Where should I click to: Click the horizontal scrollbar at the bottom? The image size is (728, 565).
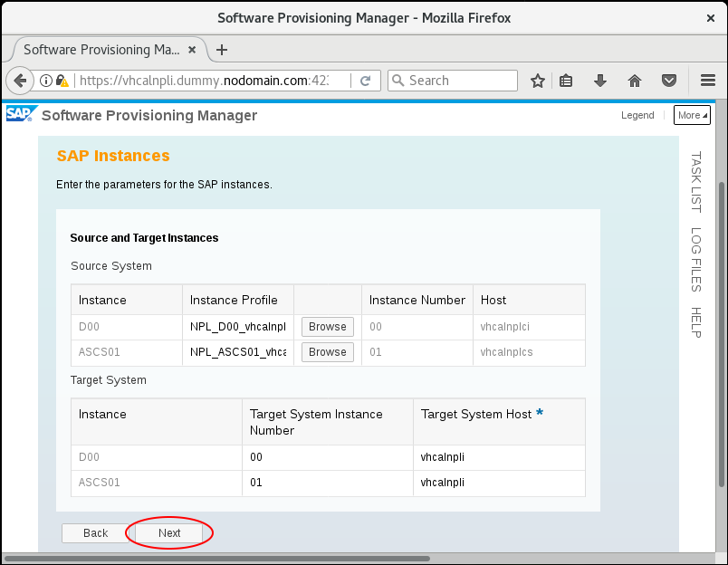(216, 559)
